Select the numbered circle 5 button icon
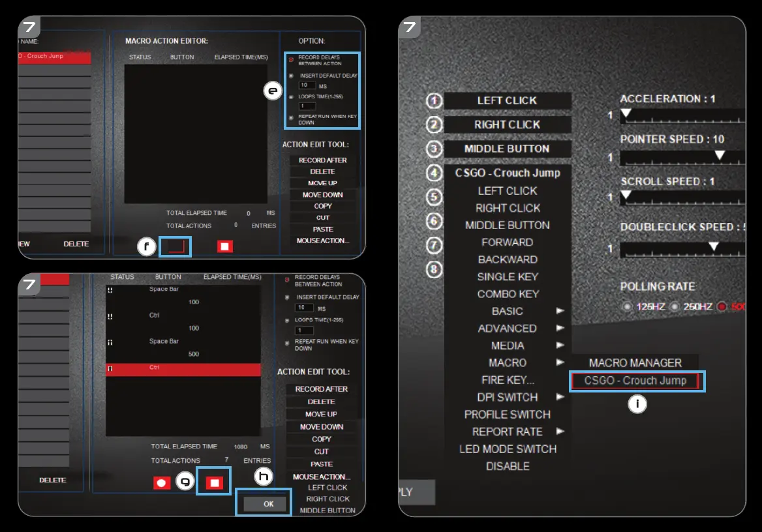 click(434, 197)
